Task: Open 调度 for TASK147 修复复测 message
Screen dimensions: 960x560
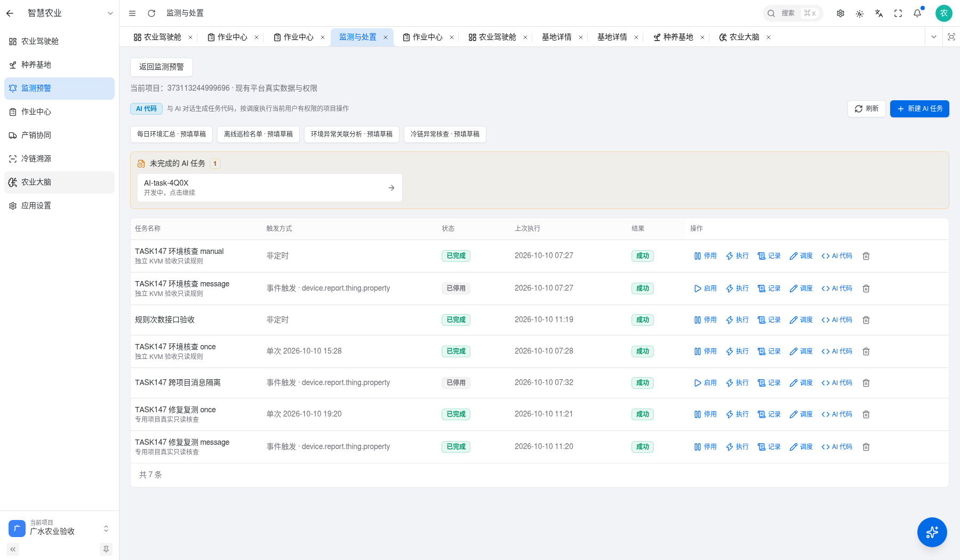Action: click(x=802, y=447)
